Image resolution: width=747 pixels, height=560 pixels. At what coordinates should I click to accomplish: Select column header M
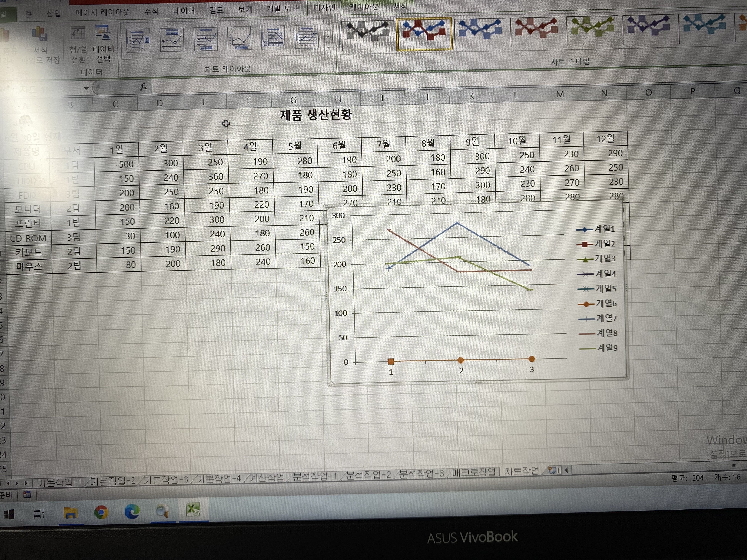click(x=560, y=94)
